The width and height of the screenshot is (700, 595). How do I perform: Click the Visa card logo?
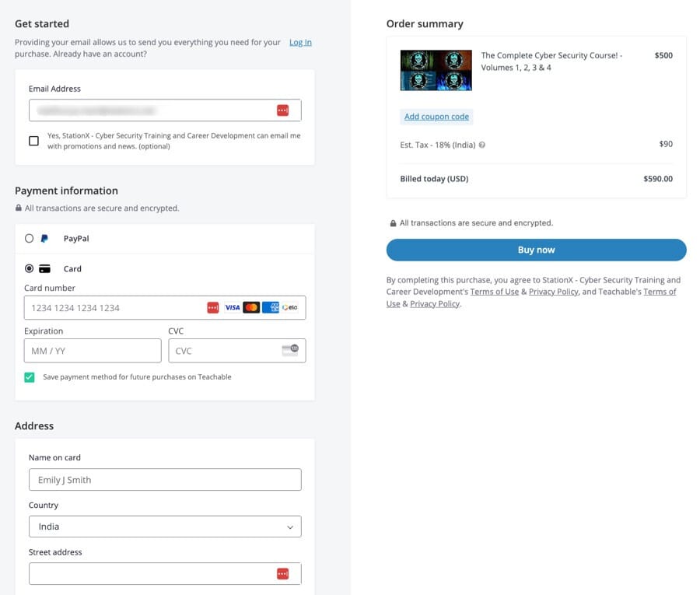232,308
